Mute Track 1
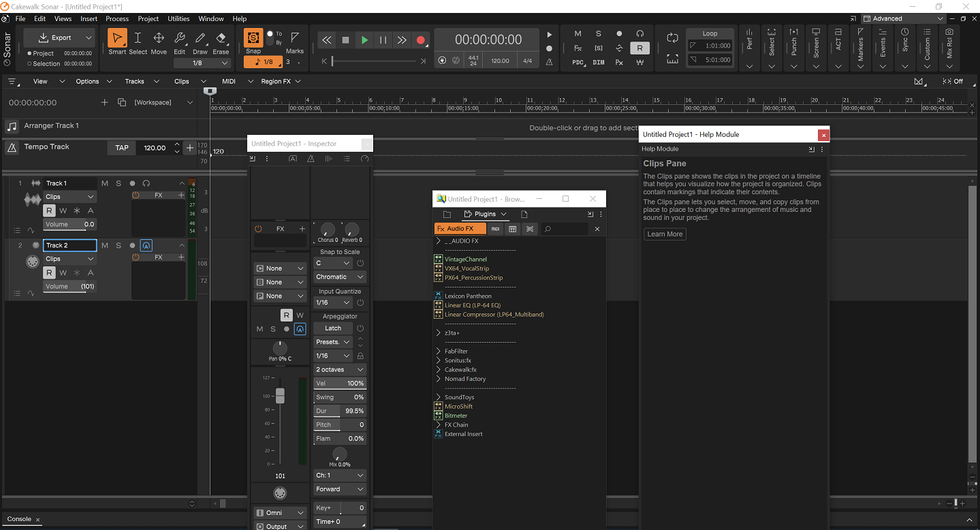This screenshot has height=530, width=980. coord(104,183)
